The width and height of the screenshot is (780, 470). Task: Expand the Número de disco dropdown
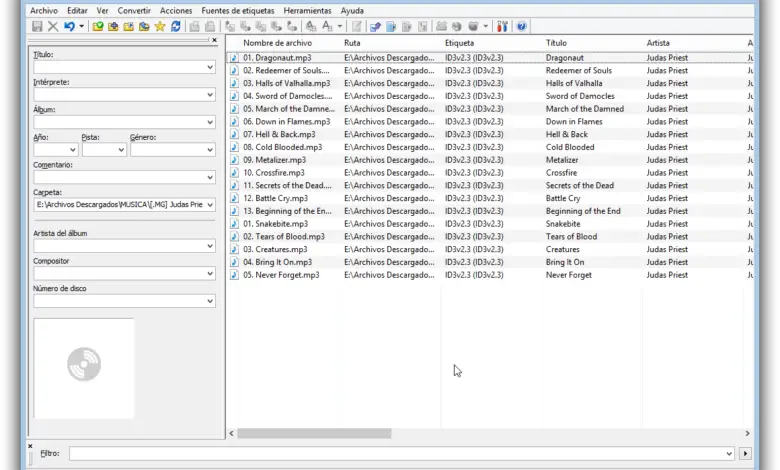point(210,301)
